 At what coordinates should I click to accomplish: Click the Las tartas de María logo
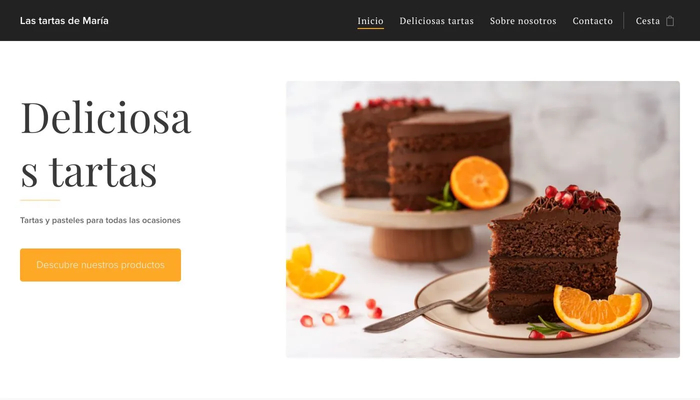click(64, 21)
